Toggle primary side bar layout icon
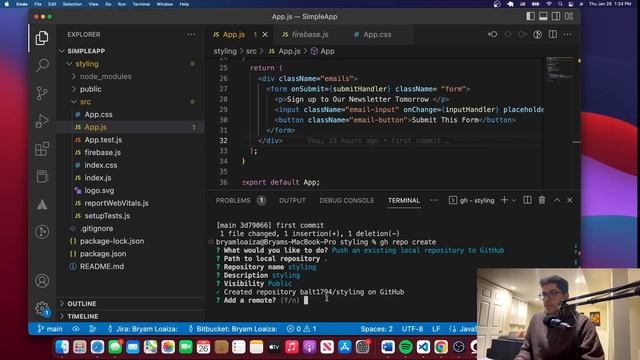Image resolution: width=640 pixels, height=360 pixels. [530, 16]
